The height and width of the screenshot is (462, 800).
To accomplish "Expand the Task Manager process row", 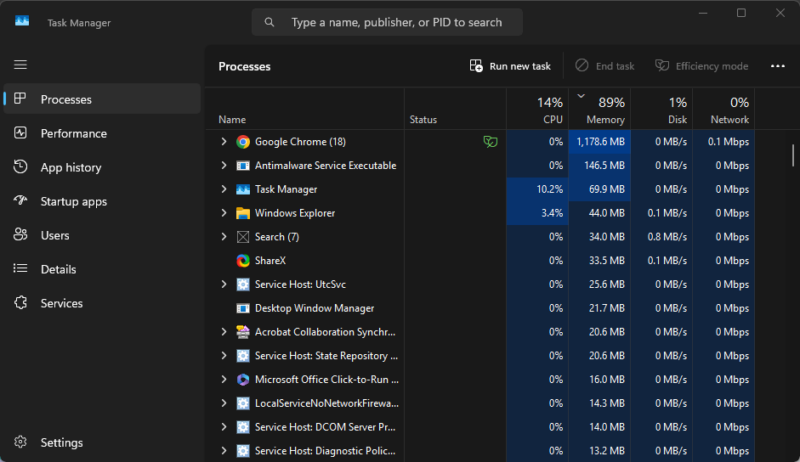I will click(223, 189).
